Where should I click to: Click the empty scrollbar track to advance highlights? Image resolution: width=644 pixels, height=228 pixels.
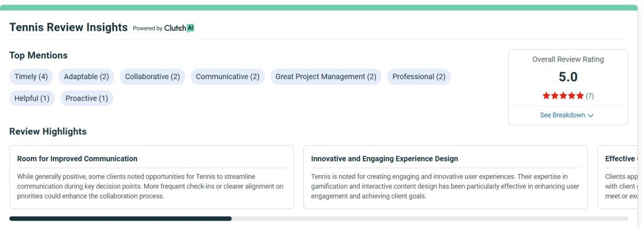[x=430, y=219]
